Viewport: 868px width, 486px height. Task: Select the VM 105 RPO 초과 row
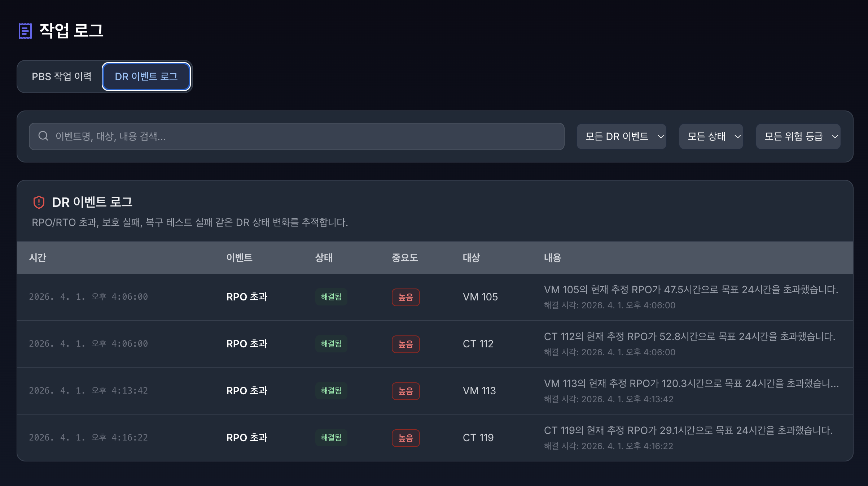(435, 297)
